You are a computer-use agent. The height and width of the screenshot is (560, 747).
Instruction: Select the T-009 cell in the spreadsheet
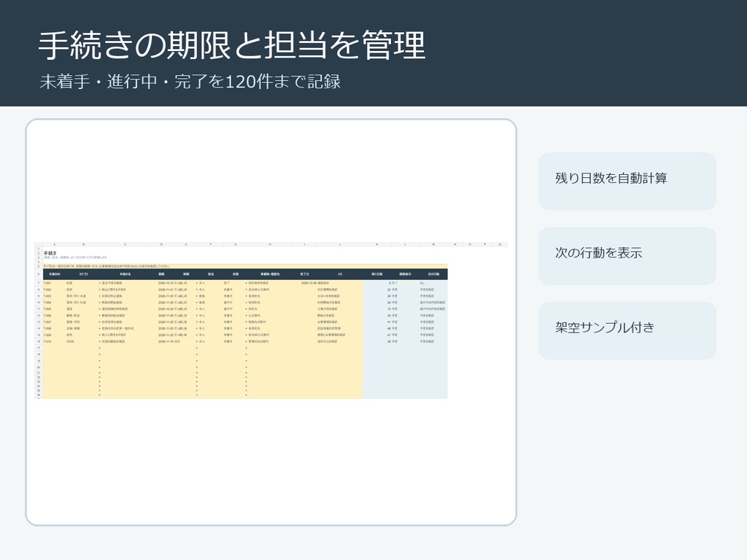47,335
